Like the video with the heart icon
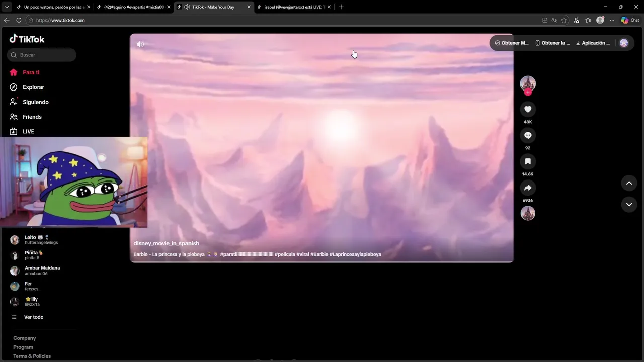Screen dimensions: 644x362 coord(528,109)
